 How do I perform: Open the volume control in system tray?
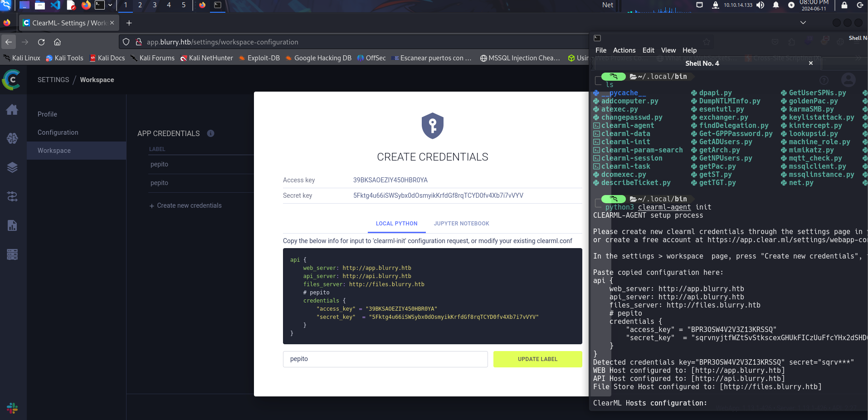[761, 5]
